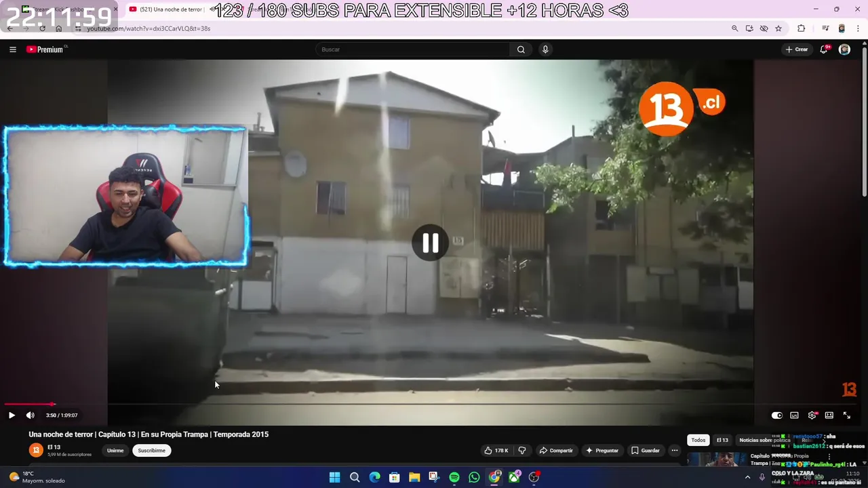Click the play button in player controls
The width and height of the screenshot is (868, 488).
(12, 415)
